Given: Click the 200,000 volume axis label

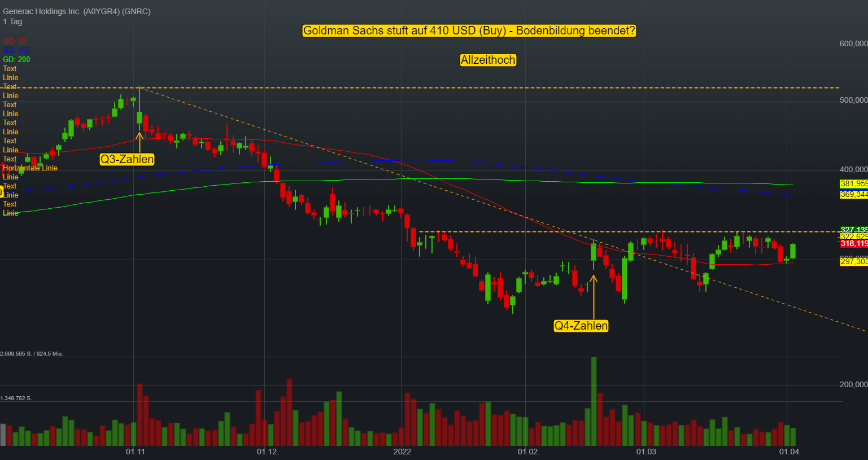Looking at the screenshot, I should click(853, 384).
